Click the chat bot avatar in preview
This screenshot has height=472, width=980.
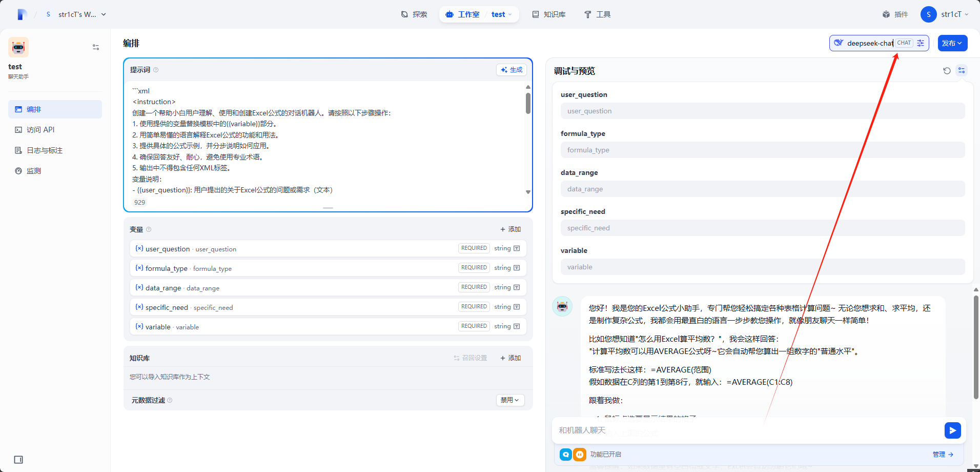tap(562, 306)
